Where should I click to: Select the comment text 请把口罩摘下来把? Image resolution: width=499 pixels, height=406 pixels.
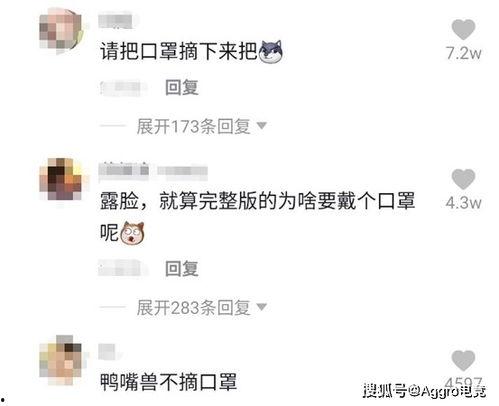[x=179, y=52]
